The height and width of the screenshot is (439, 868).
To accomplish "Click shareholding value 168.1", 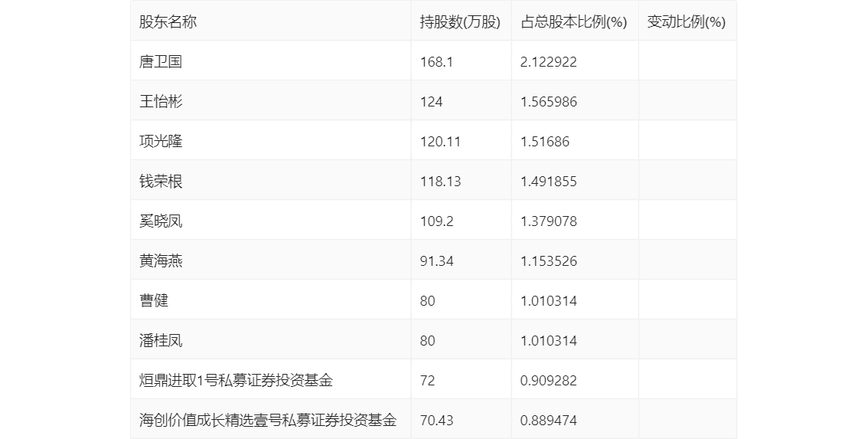I will click(x=436, y=61).
